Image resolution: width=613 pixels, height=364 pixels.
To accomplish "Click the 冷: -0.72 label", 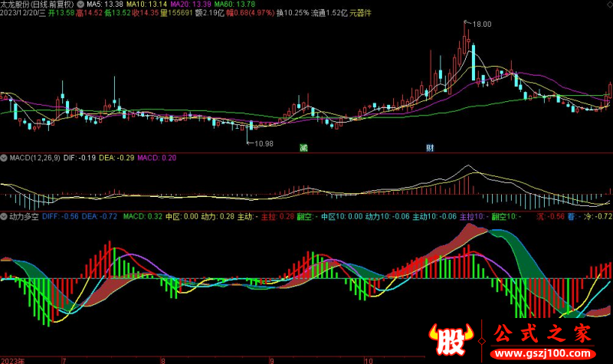I will 598,217.
